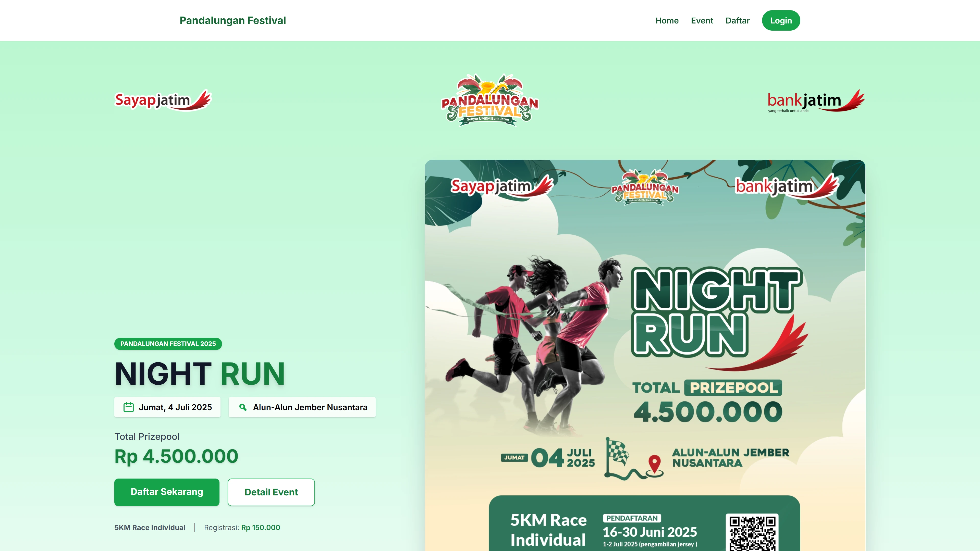Screen dimensions: 980x551
Task: Click the Night Run poster image
Action: click(x=645, y=355)
